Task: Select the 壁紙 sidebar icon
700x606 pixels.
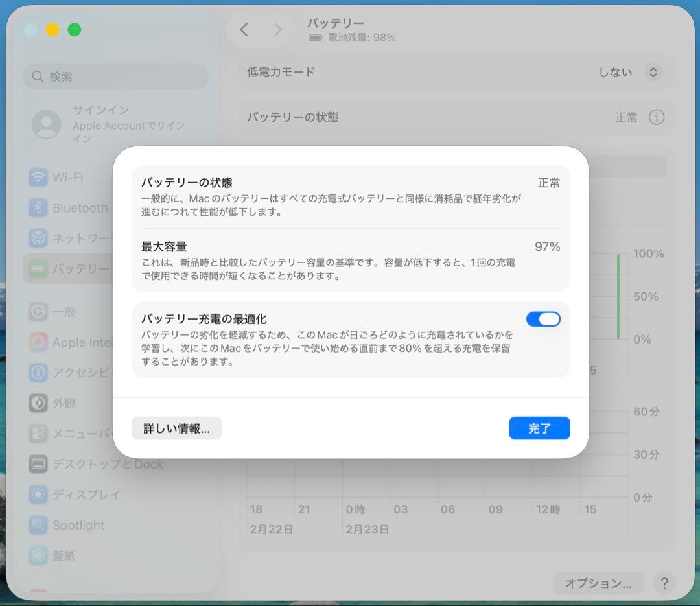Action: (39, 555)
